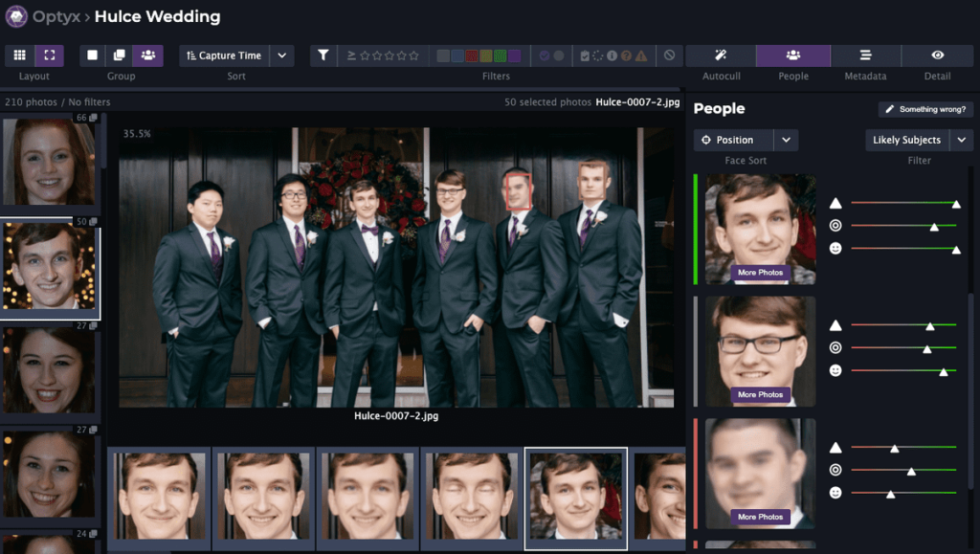Filter by the purple color label
The width and height of the screenshot is (980, 554).
coord(515,55)
